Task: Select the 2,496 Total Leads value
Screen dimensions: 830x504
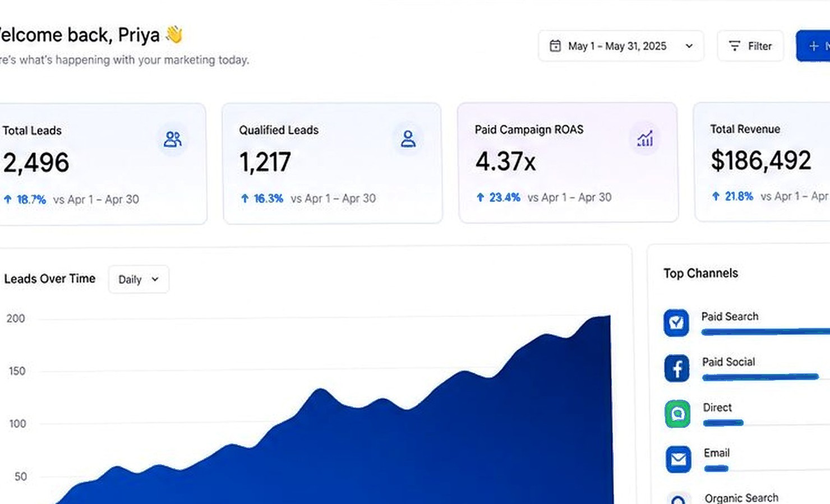Action: 36,163
